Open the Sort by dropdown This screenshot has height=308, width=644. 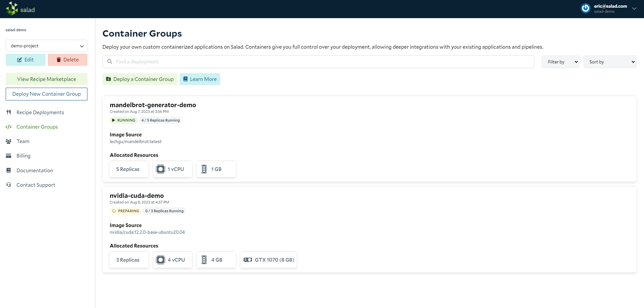click(610, 62)
